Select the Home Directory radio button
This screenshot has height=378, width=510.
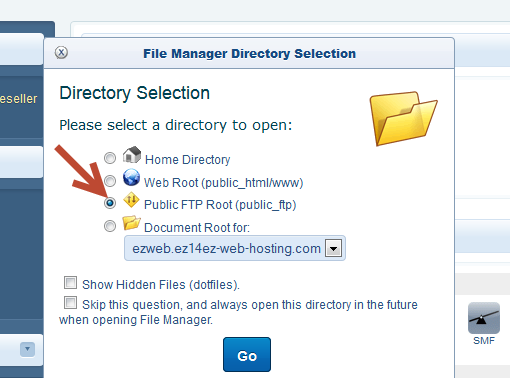pyautogui.click(x=110, y=158)
